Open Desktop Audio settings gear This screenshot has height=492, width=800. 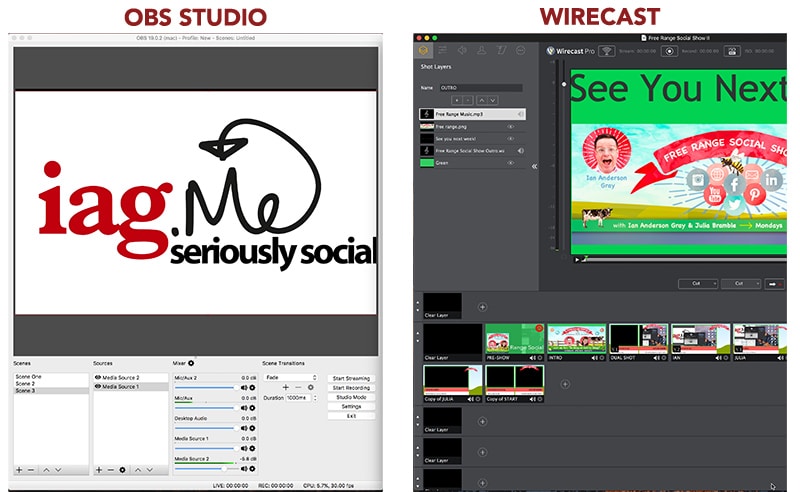click(252, 428)
